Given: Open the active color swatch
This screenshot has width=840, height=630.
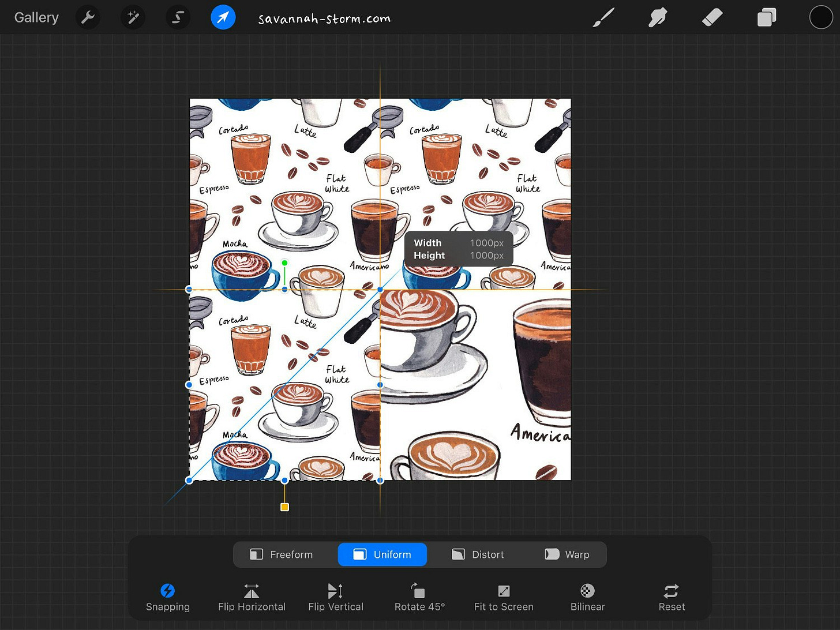Looking at the screenshot, I should tap(821, 17).
